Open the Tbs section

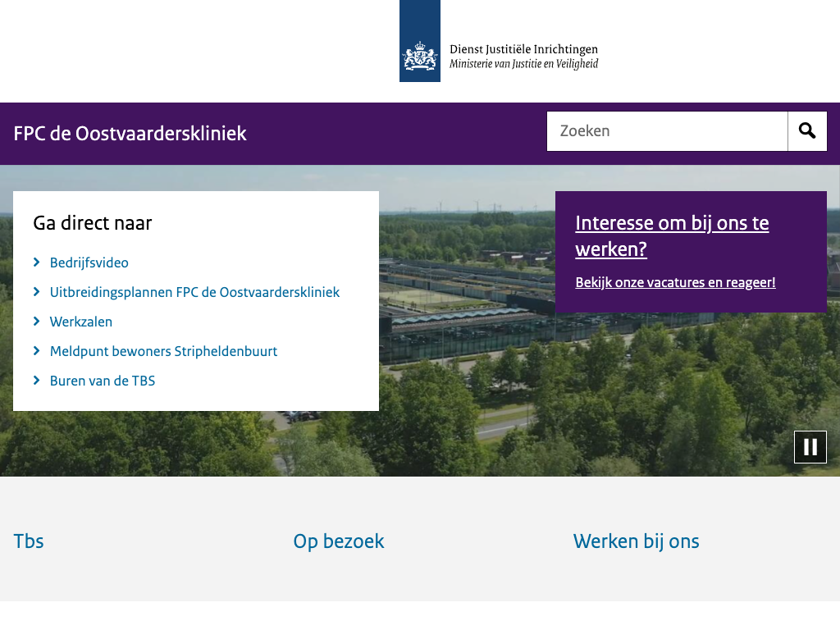(x=29, y=541)
